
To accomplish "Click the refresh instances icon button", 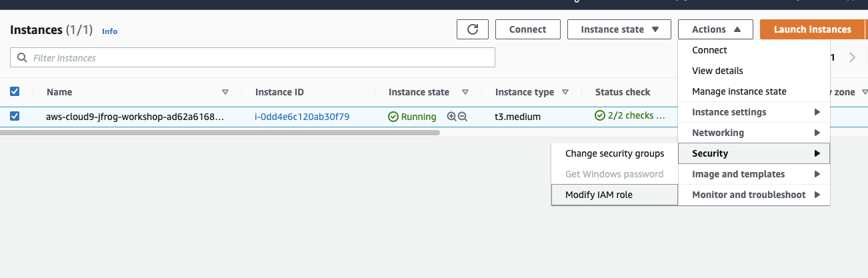I will pyautogui.click(x=473, y=29).
